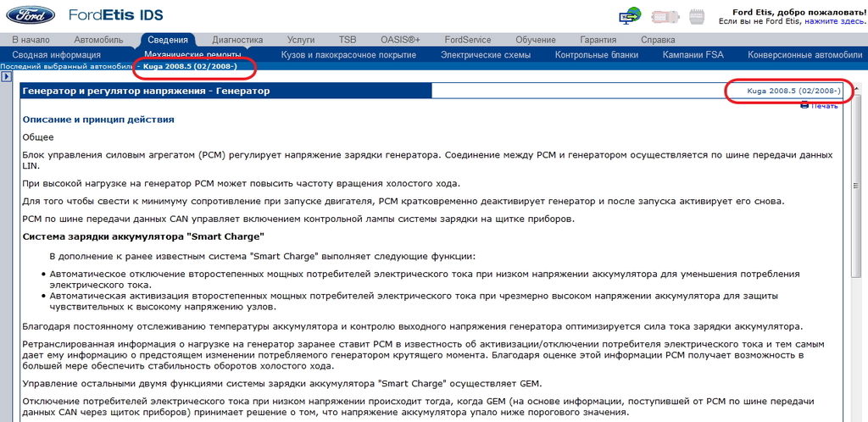Open the OASIS®+ tab
The image size is (868, 422).
point(400,40)
